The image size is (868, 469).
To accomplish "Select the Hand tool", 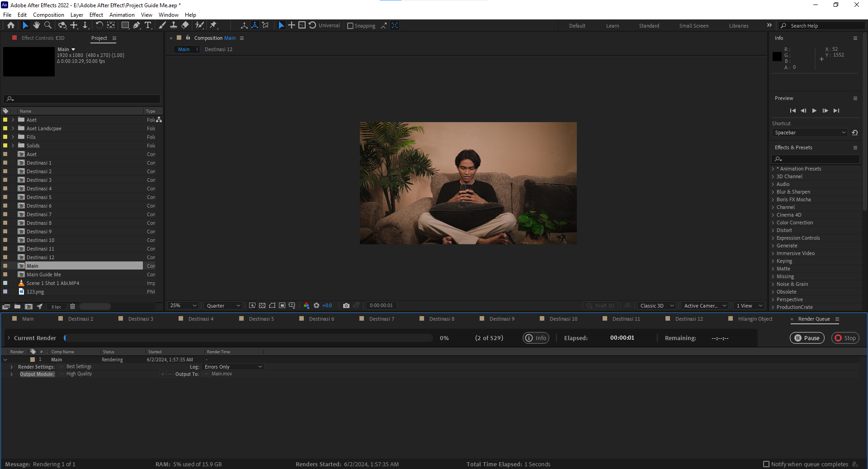I will (x=37, y=25).
